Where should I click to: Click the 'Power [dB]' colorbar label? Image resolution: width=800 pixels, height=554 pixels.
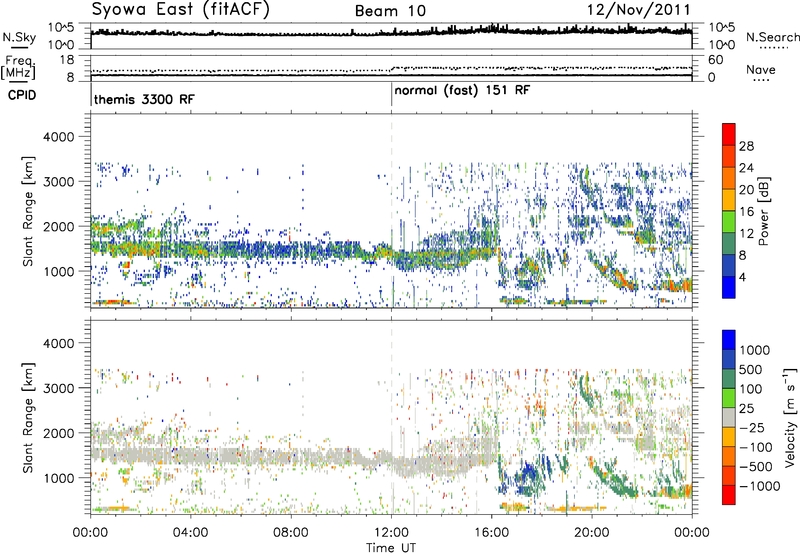click(x=763, y=211)
